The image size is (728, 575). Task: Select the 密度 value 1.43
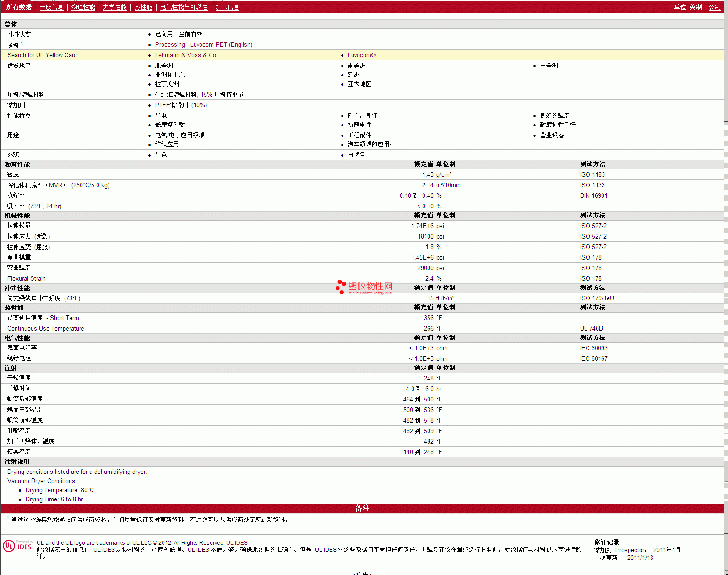click(428, 174)
